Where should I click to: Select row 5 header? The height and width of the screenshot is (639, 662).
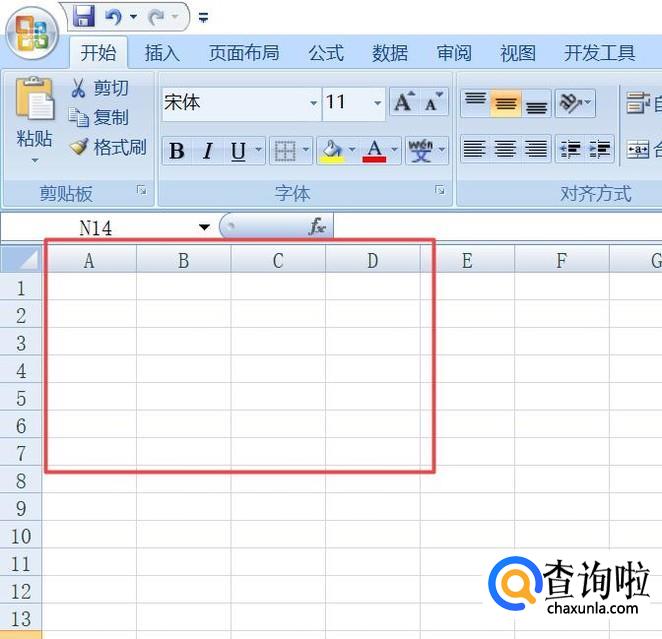pos(21,397)
